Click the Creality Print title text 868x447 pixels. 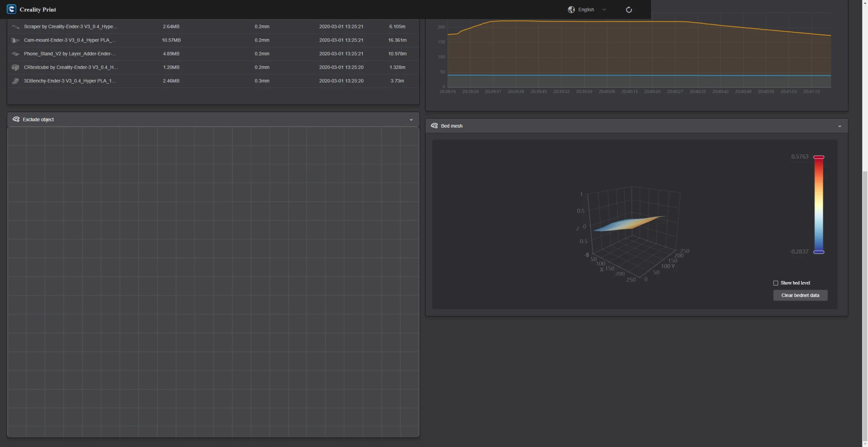pos(38,10)
